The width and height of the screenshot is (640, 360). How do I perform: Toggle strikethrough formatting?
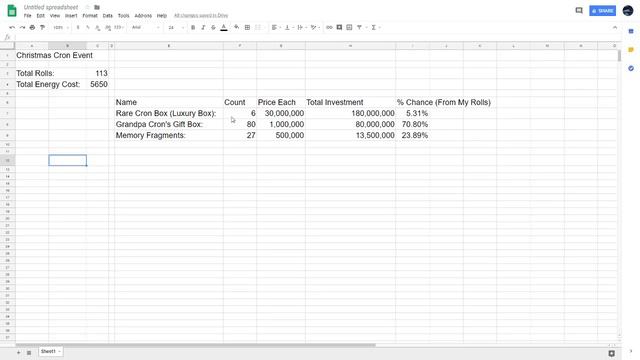[213, 27]
